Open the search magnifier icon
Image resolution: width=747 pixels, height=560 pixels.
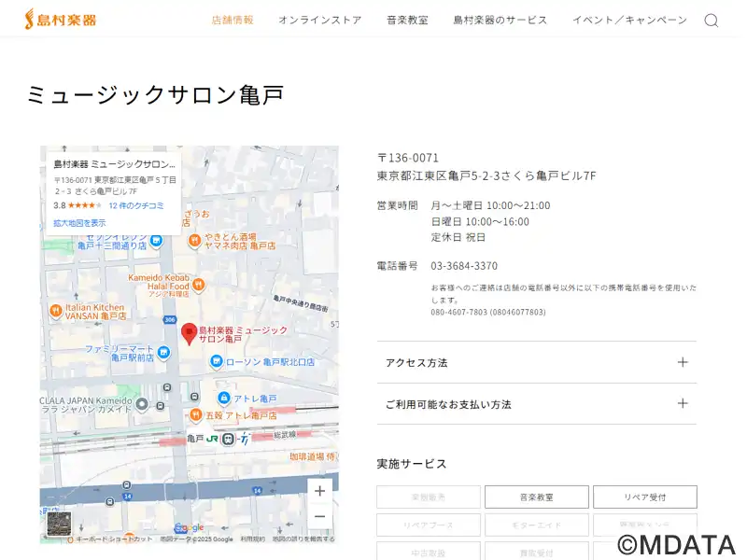click(x=712, y=21)
